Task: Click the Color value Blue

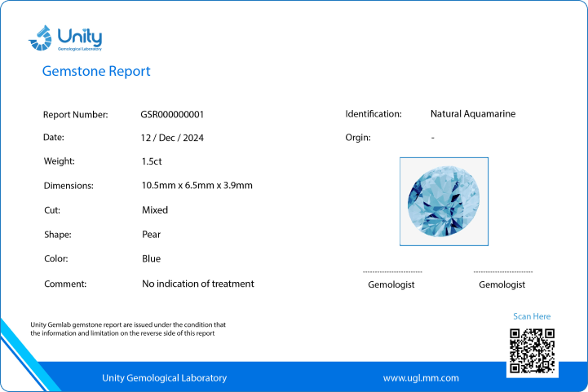Action: coord(151,258)
